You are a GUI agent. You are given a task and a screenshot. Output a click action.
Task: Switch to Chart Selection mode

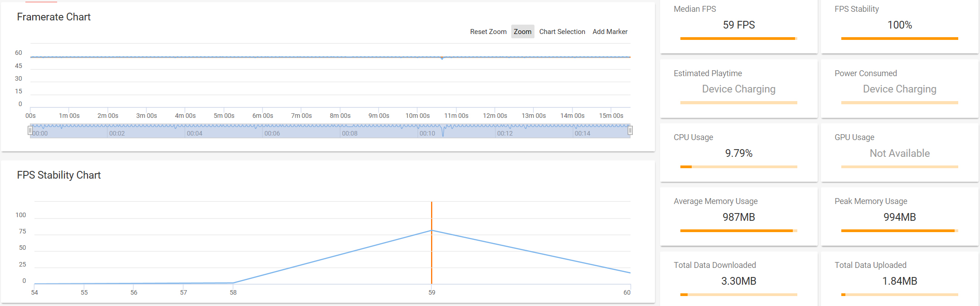(562, 32)
